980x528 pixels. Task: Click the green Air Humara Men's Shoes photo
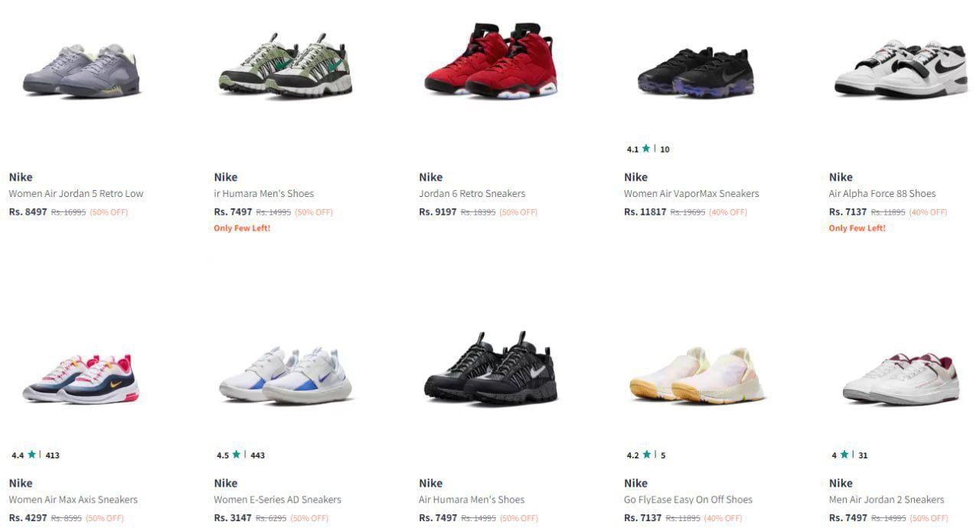pos(286,65)
